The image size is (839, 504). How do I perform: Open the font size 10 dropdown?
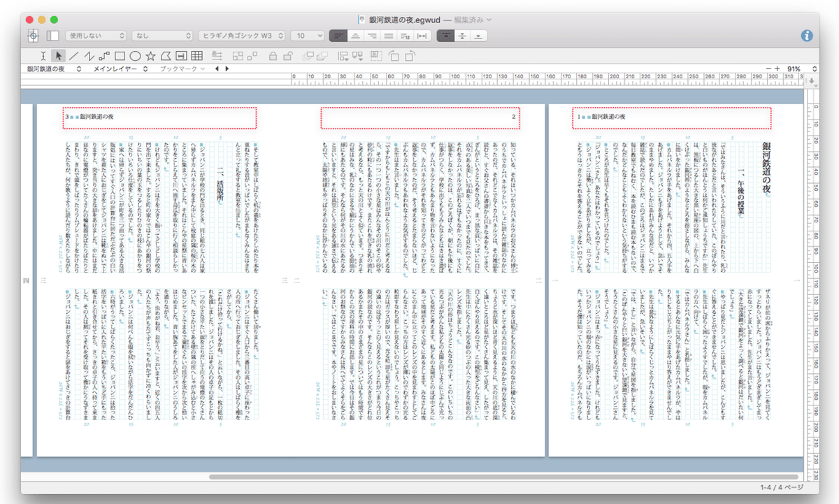tap(307, 35)
